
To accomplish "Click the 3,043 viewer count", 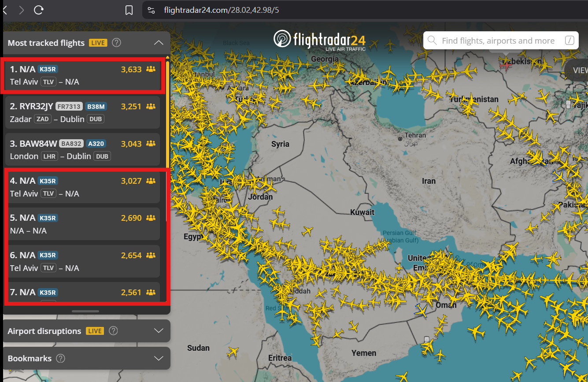I will tap(131, 143).
